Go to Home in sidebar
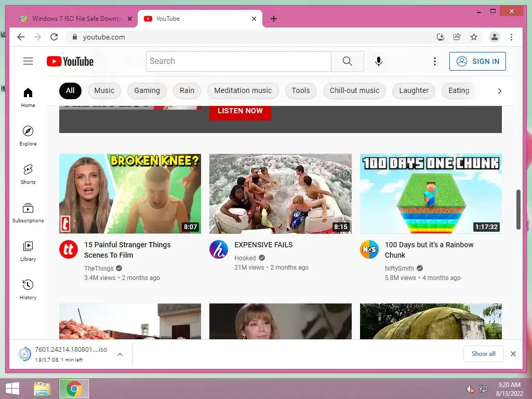This screenshot has height=399, width=532. click(x=28, y=98)
